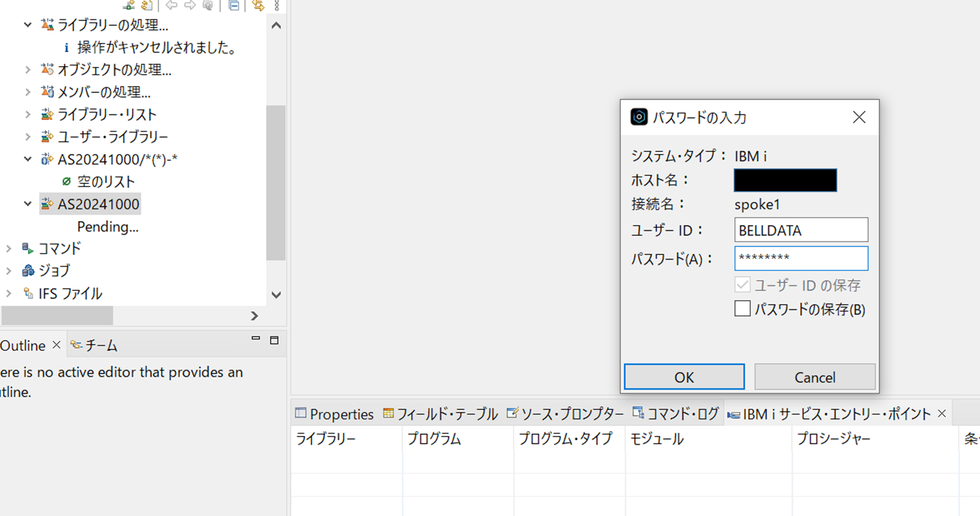
Task: Click the ユーザー ID field containing BELLDATA
Action: click(x=801, y=230)
